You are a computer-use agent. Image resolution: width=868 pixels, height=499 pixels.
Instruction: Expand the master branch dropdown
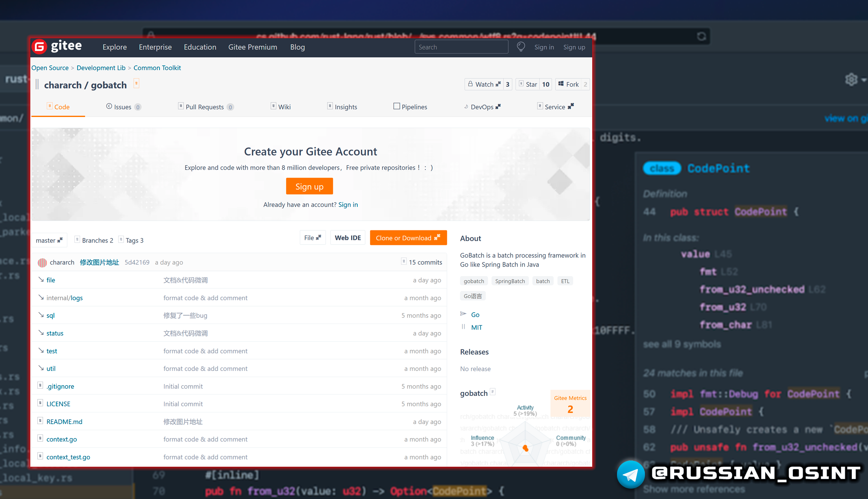pos(49,240)
